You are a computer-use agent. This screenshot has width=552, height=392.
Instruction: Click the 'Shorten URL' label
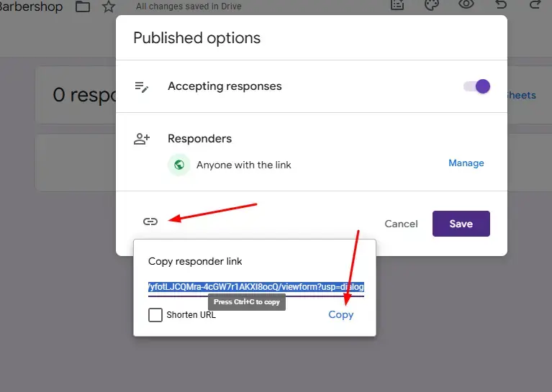point(191,315)
